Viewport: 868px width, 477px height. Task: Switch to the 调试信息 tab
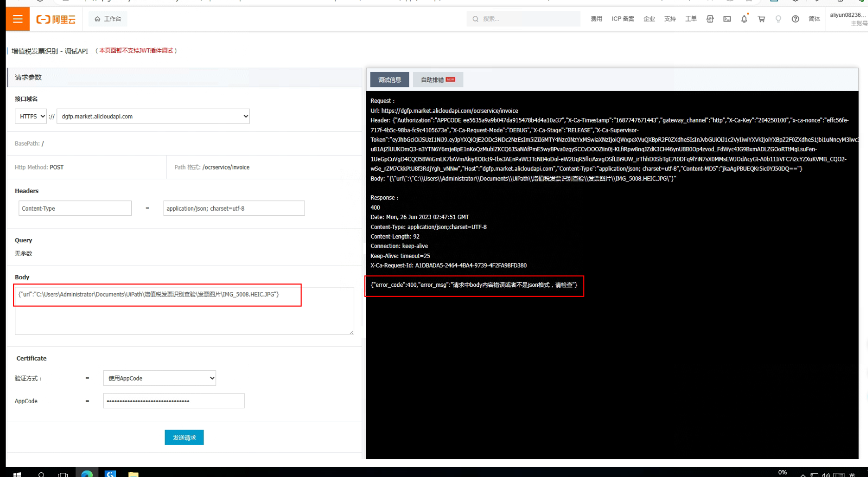click(x=390, y=80)
